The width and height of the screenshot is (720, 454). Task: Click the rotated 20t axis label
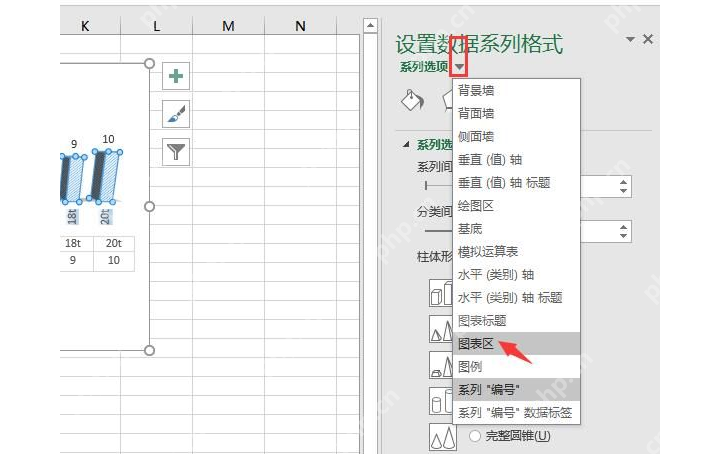(x=106, y=216)
